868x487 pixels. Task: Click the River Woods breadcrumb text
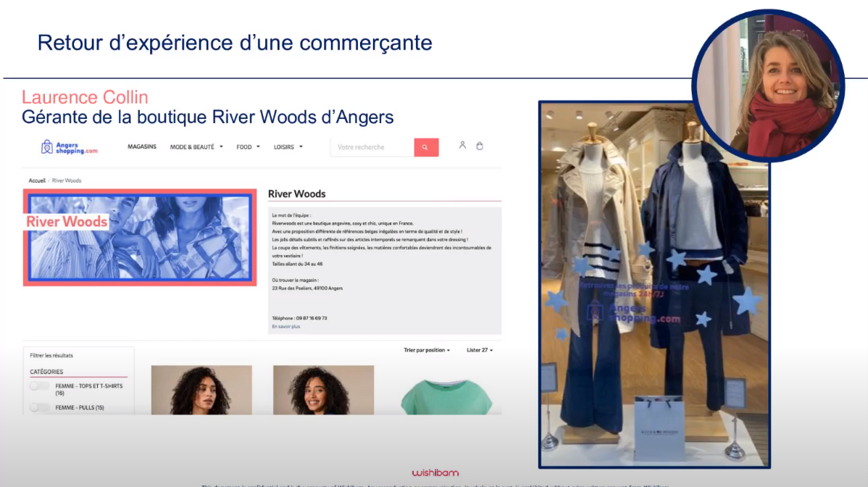[67, 180]
